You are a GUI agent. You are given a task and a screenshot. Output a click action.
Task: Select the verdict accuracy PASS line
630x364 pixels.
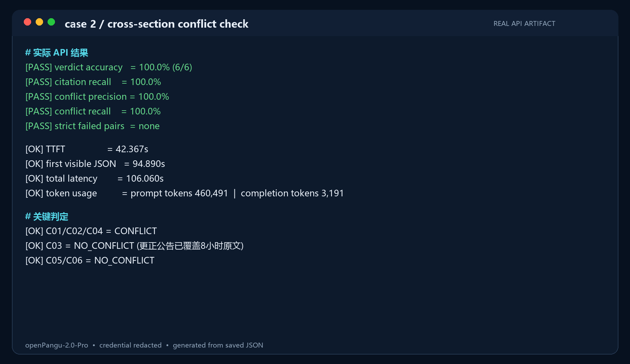click(109, 67)
